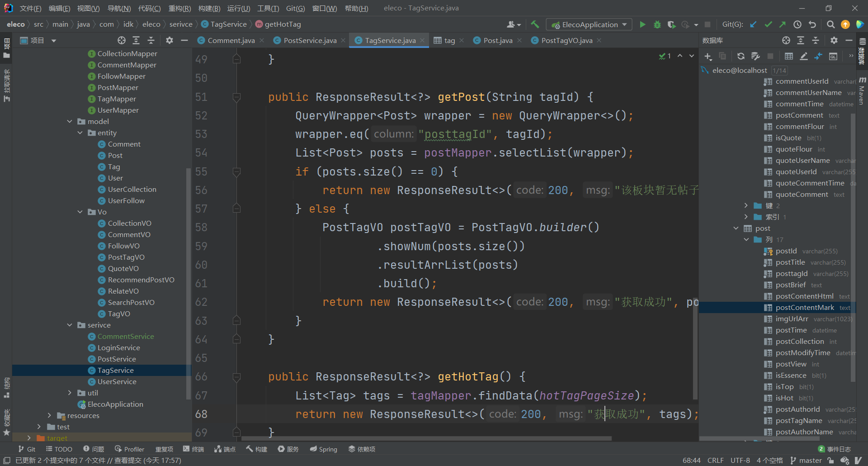The image size is (868, 466).
Task: Fold if block at line 55
Action: click(x=236, y=171)
